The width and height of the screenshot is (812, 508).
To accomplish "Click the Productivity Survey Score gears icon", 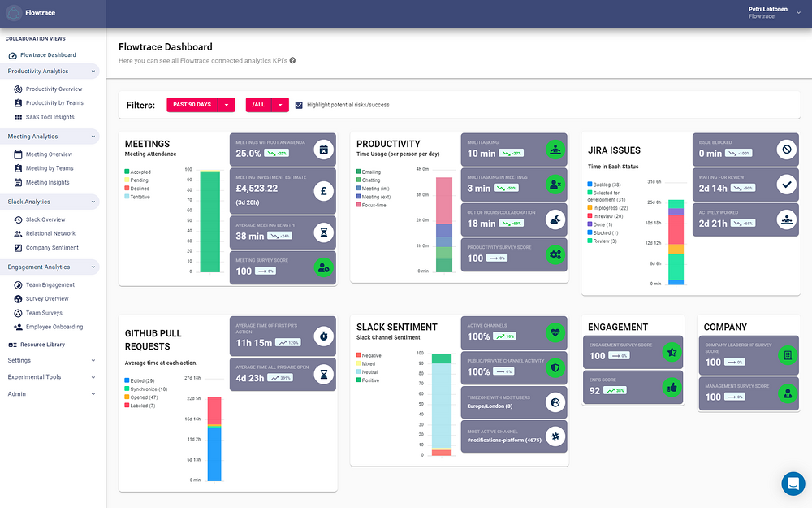I will pos(555,254).
